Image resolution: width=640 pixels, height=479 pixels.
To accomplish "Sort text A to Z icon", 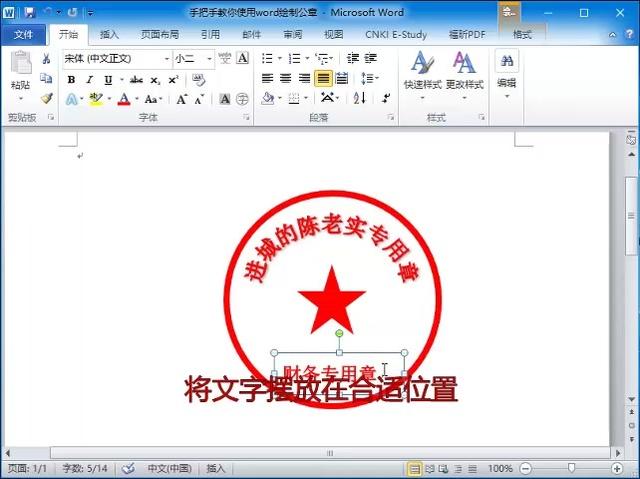I will tap(359, 98).
